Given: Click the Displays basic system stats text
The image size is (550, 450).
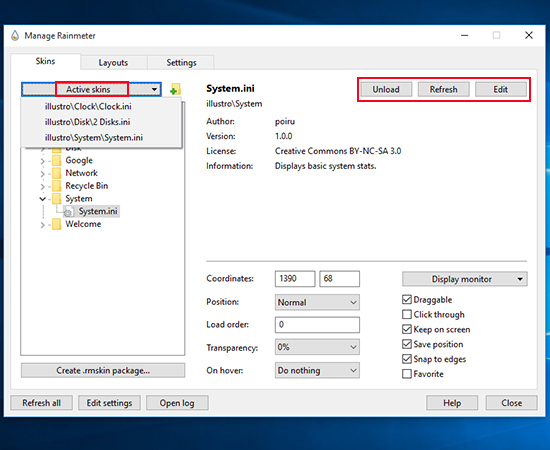Looking at the screenshot, I should click(325, 166).
